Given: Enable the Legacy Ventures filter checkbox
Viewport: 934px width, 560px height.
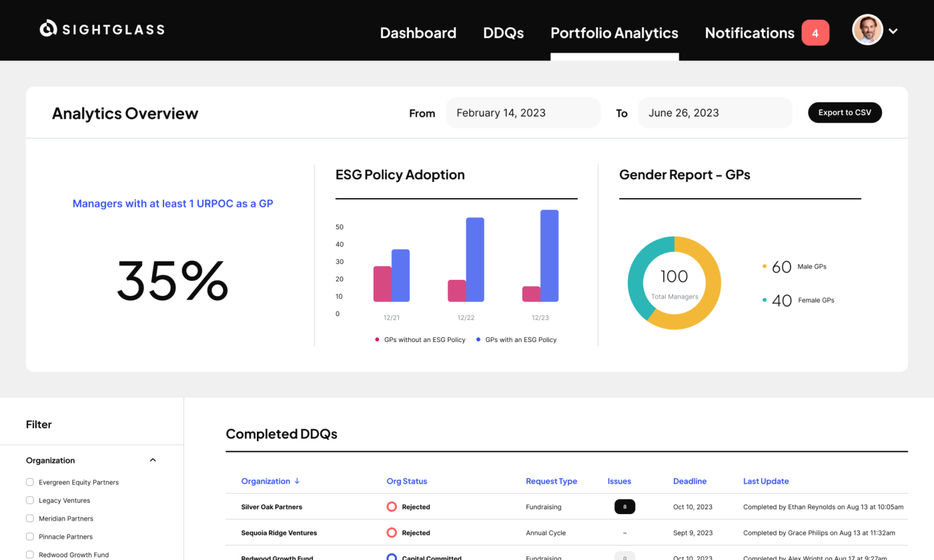Looking at the screenshot, I should (29, 500).
